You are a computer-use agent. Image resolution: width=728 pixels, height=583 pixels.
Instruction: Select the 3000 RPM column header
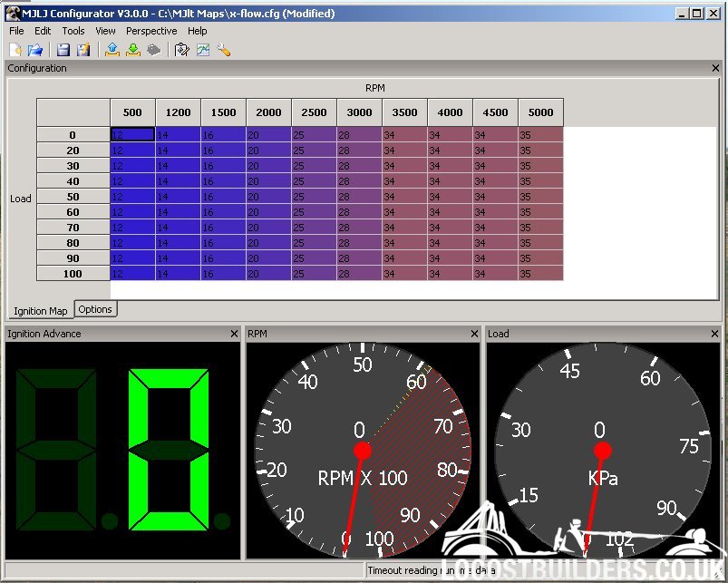point(359,112)
